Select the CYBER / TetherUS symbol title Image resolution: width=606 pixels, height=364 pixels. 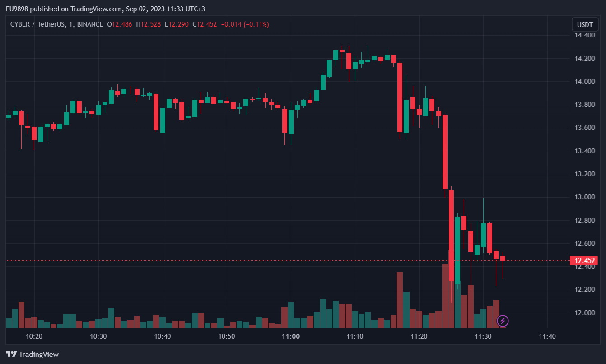[37, 24]
